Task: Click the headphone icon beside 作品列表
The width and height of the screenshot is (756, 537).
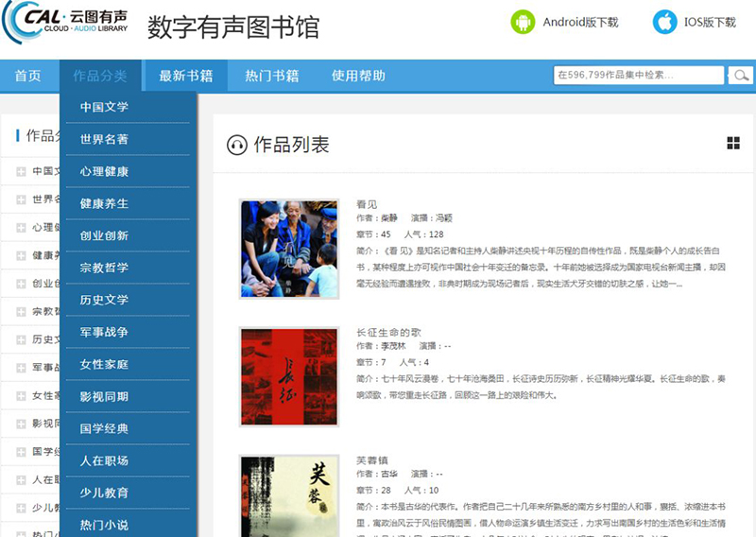Action: (x=237, y=145)
